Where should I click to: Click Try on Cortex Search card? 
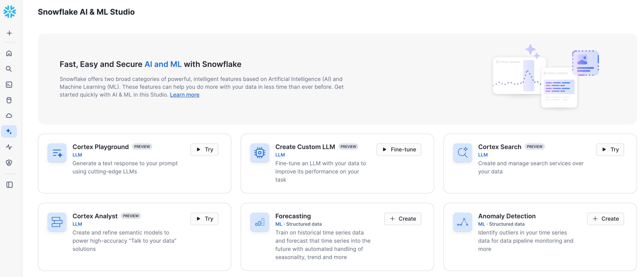click(x=610, y=149)
